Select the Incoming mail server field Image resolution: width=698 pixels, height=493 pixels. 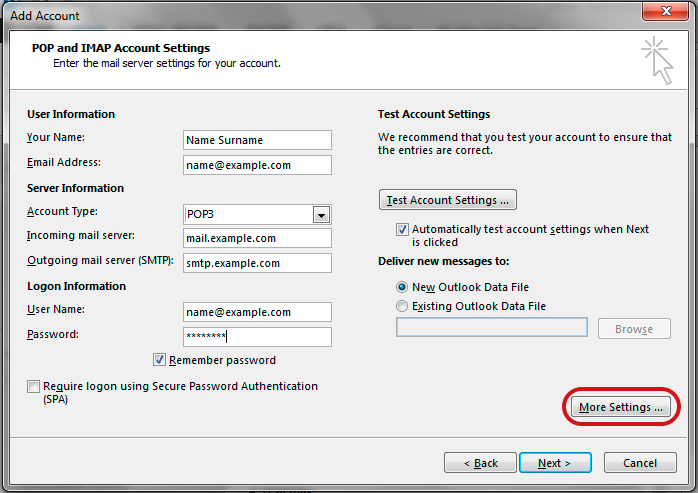(x=257, y=239)
